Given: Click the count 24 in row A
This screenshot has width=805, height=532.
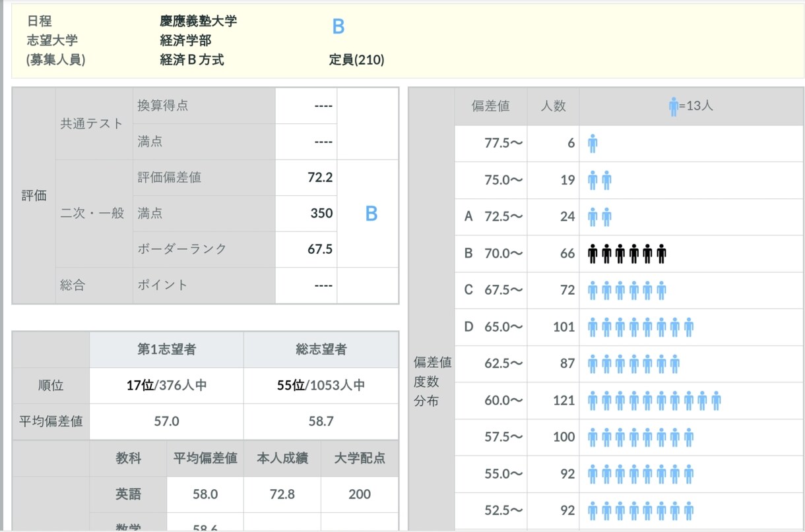Looking at the screenshot, I should point(568,216).
